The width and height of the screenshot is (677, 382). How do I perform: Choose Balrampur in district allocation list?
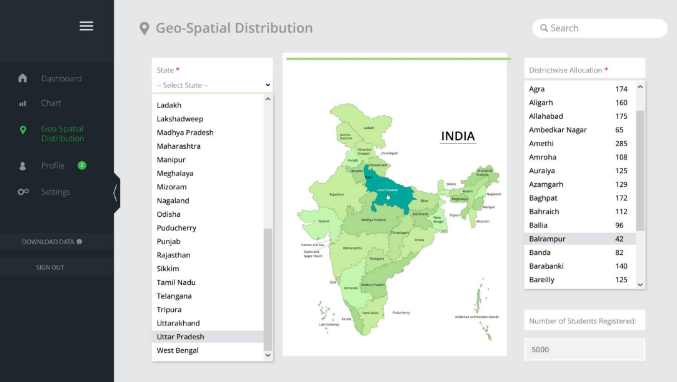[580, 239]
